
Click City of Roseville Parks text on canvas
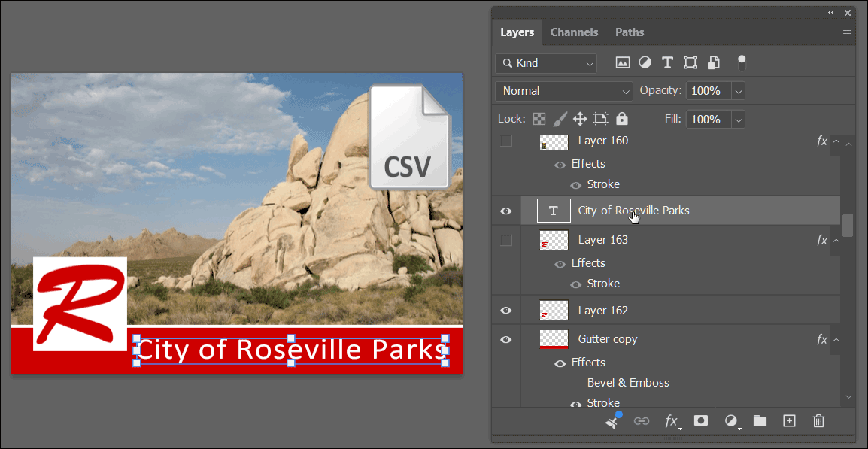[291, 350]
